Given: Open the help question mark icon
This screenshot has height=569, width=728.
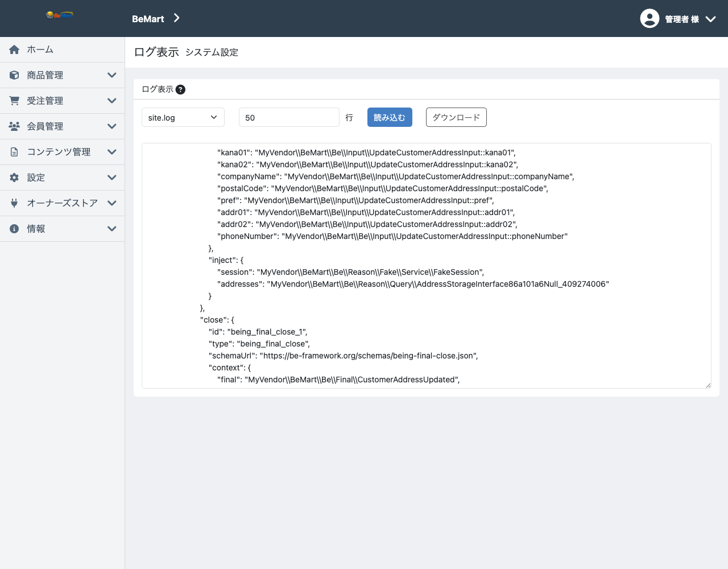Looking at the screenshot, I should point(180,89).
